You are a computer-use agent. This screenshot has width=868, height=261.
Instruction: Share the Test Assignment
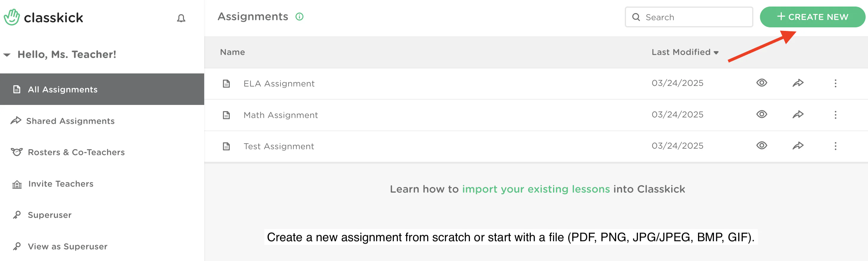(x=798, y=146)
